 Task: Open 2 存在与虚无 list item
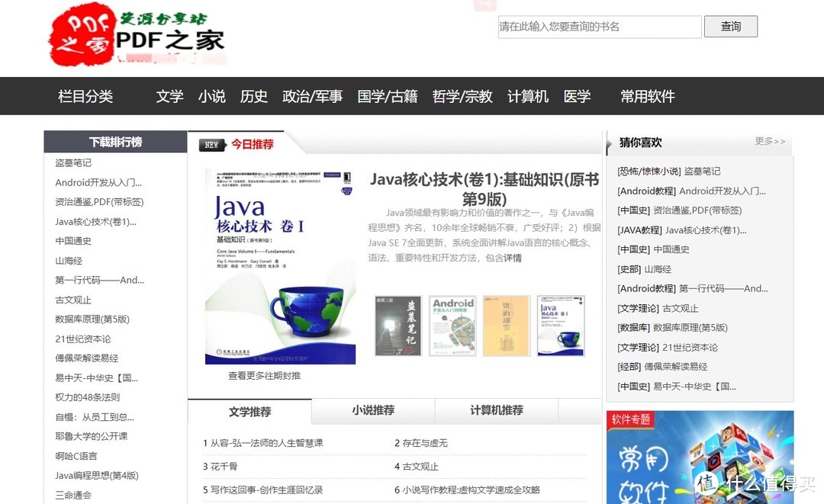click(421, 443)
